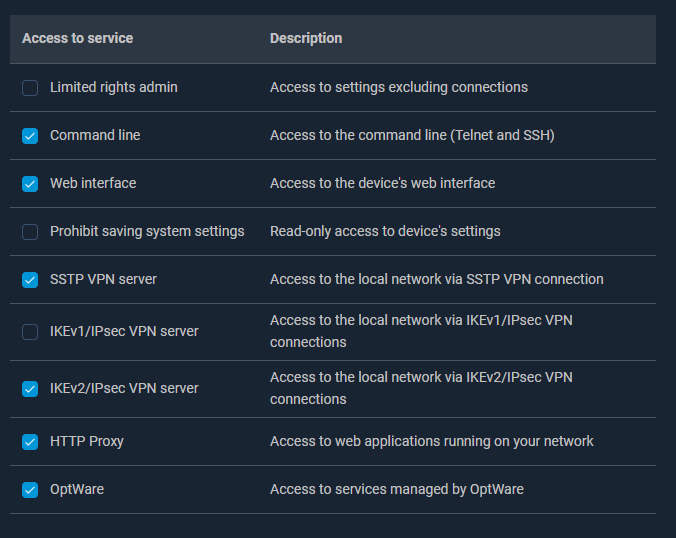Disable Web interface access checkbox
676x538 pixels.
pyautogui.click(x=30, y=184)
